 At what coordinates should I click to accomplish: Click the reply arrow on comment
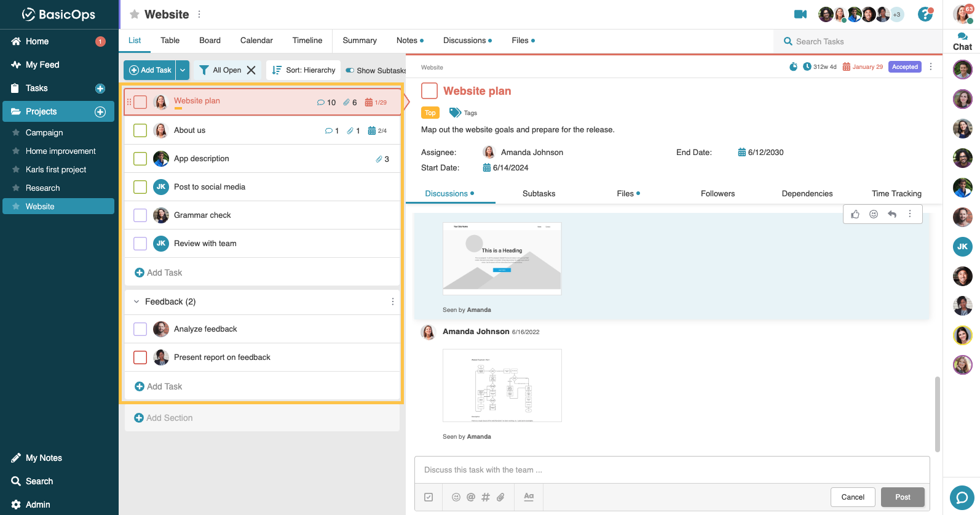click(892, 214)
